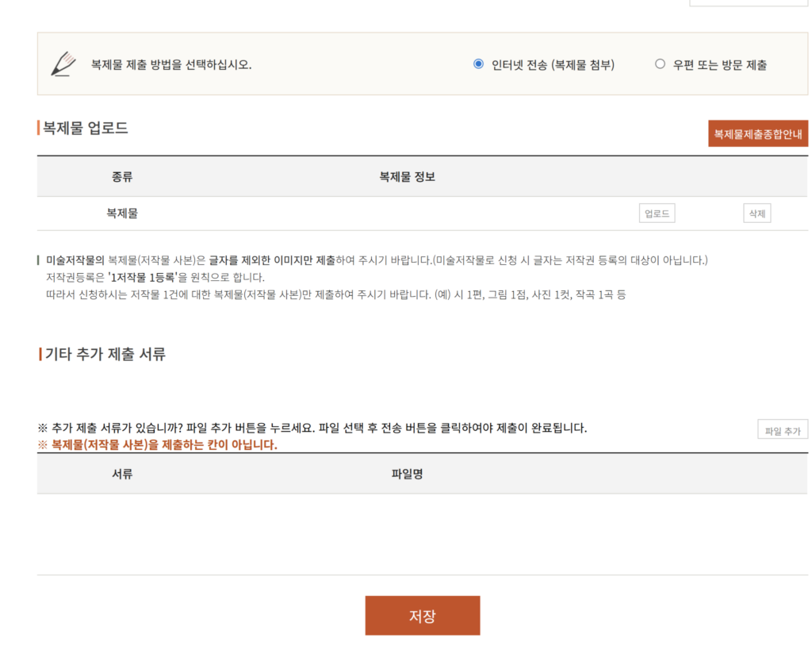
Task: Choose 우편 또는 방문 제출 submission method
Action: click(x=659, y=64)
